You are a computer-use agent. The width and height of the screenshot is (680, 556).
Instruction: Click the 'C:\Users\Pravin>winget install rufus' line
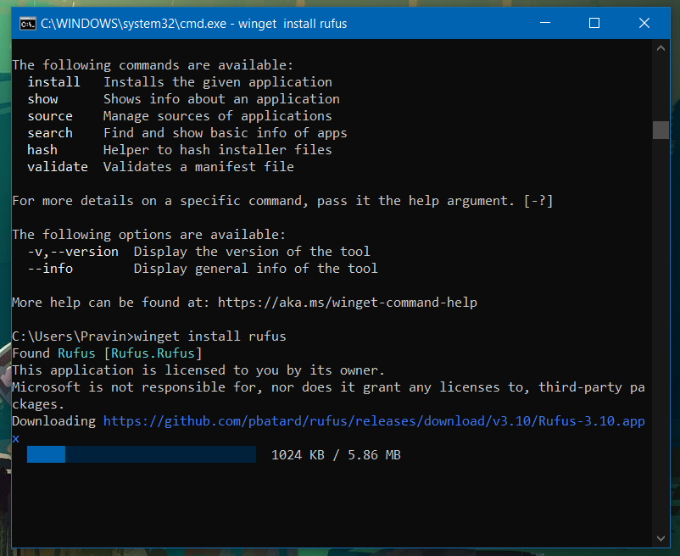click(x=149, y=337)
